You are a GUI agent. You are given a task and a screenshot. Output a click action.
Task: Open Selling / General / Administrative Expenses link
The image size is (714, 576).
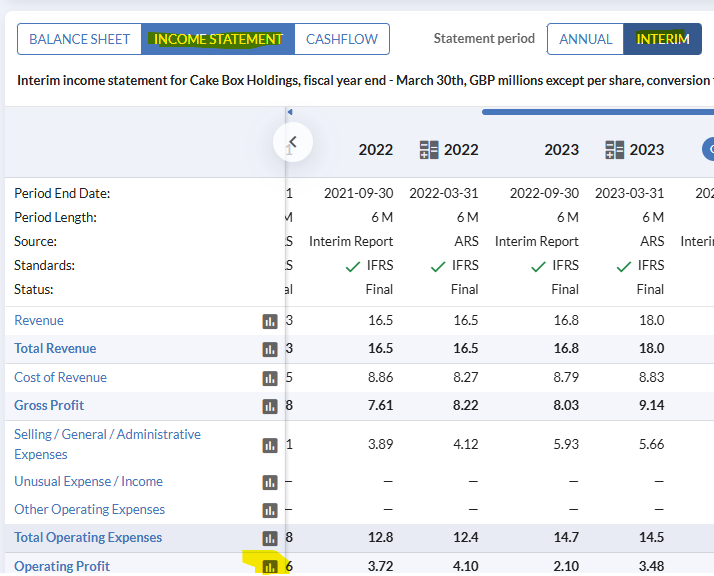107,444
